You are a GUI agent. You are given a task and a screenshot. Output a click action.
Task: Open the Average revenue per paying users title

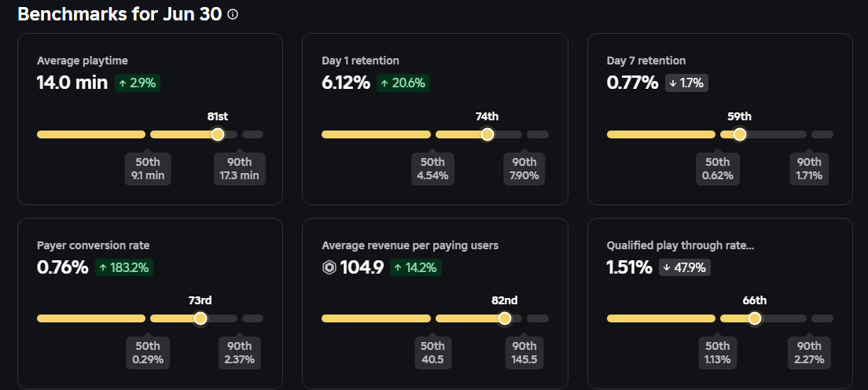coord(410,245)
